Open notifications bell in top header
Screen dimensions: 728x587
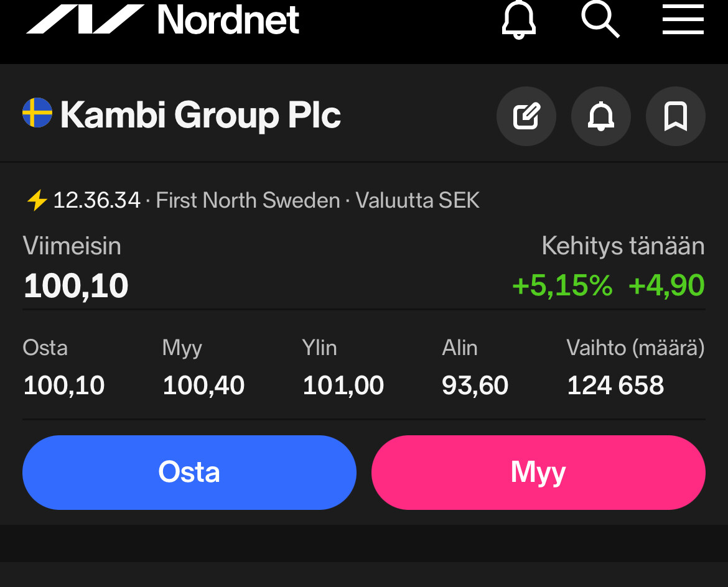pos(518,19)
